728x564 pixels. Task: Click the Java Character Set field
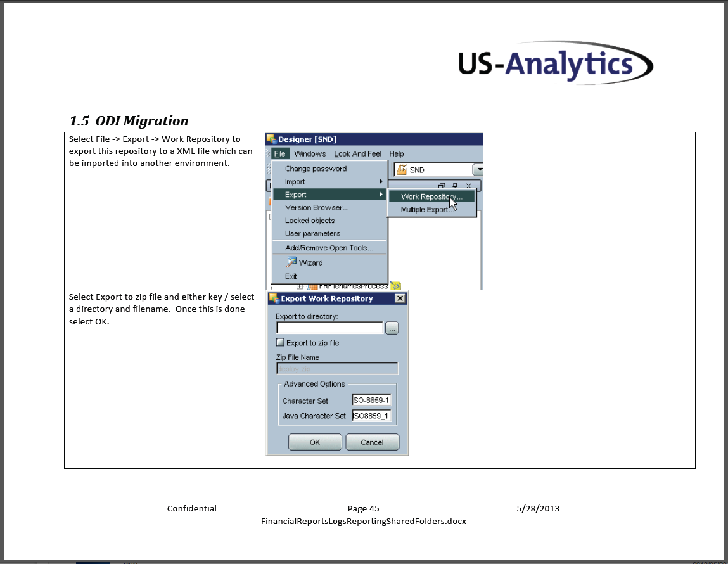click(x=371, y=416)
